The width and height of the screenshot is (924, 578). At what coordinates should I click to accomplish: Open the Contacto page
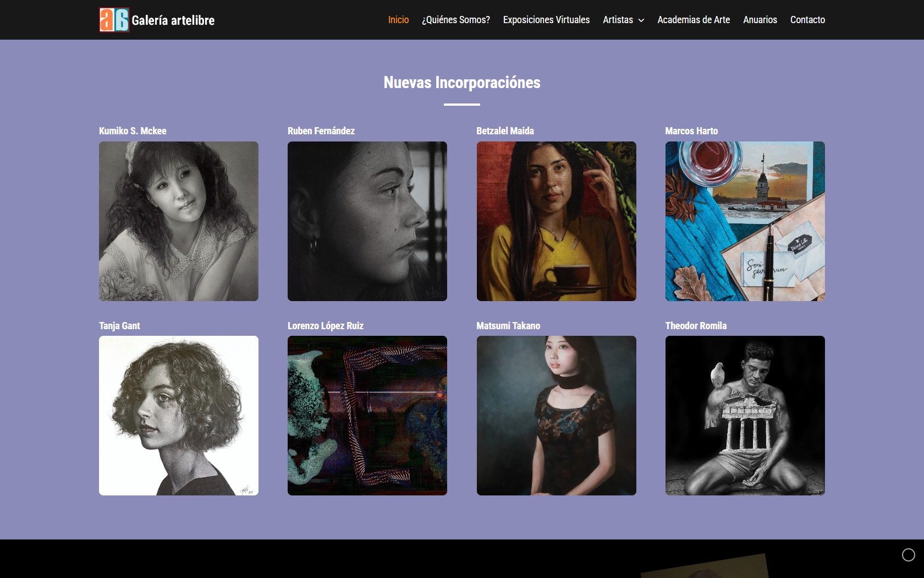tap(807, 20)
